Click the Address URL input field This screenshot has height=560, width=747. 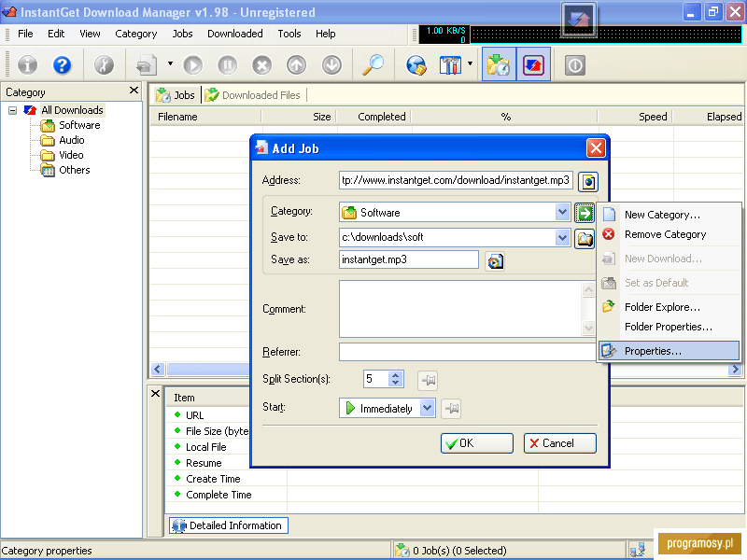click(456, 180)
